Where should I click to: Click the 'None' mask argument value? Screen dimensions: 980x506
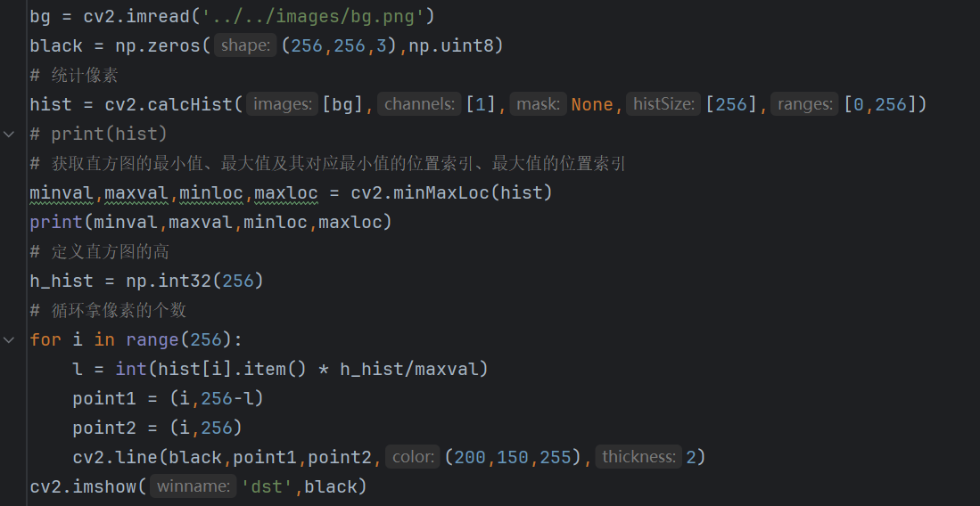(x=592, y=104)
